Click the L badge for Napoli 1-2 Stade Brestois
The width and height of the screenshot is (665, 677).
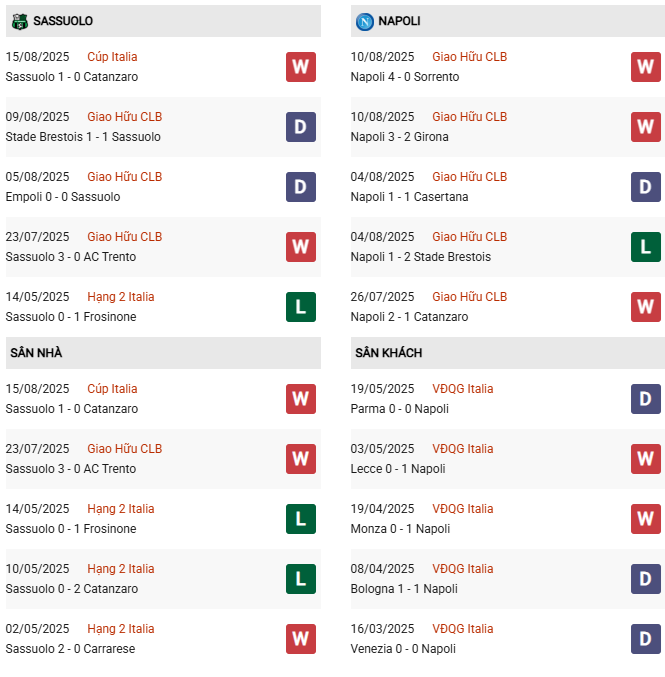pos(645,247)
